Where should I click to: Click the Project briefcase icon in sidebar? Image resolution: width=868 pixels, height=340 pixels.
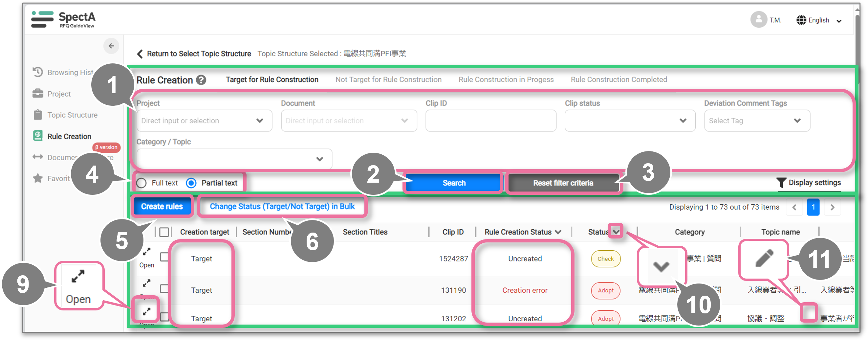pos(38,93)
